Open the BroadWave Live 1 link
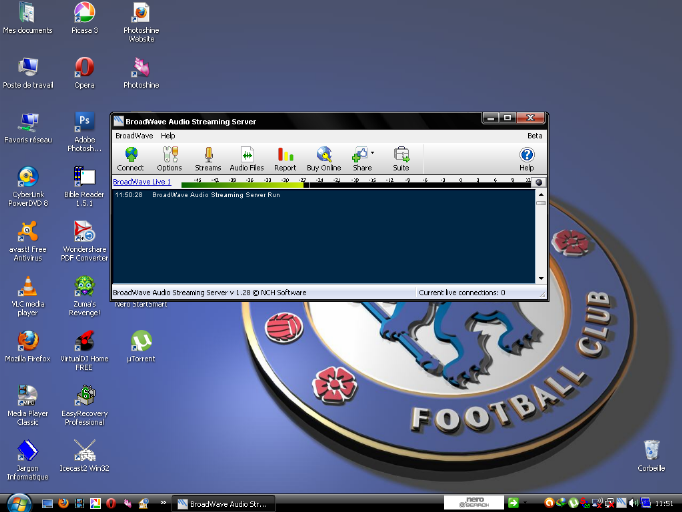The height and width of the screenshot is (512, 682). (141, 182)
